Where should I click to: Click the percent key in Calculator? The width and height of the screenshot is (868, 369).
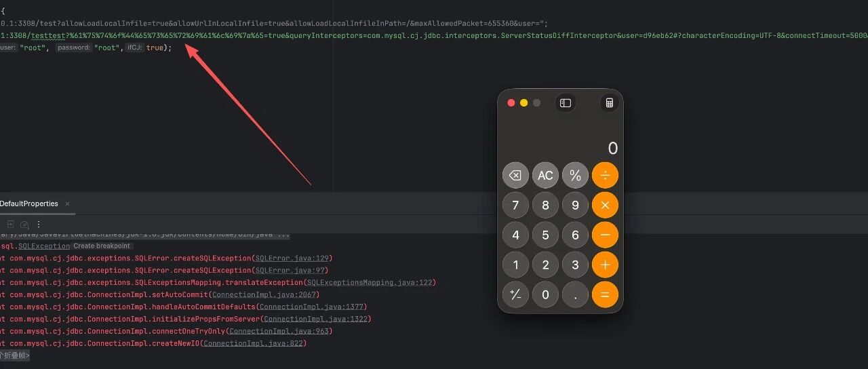pyautogui.click(x=575, y=175)
